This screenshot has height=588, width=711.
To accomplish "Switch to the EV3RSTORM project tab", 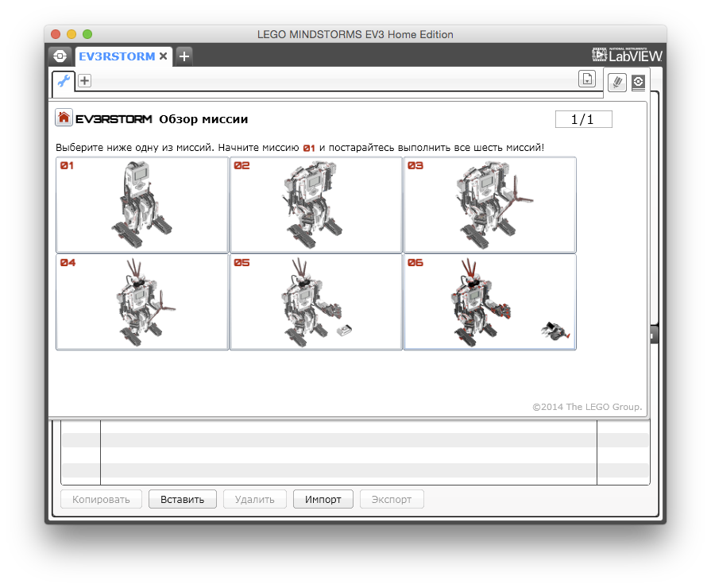I will point(117,56).
